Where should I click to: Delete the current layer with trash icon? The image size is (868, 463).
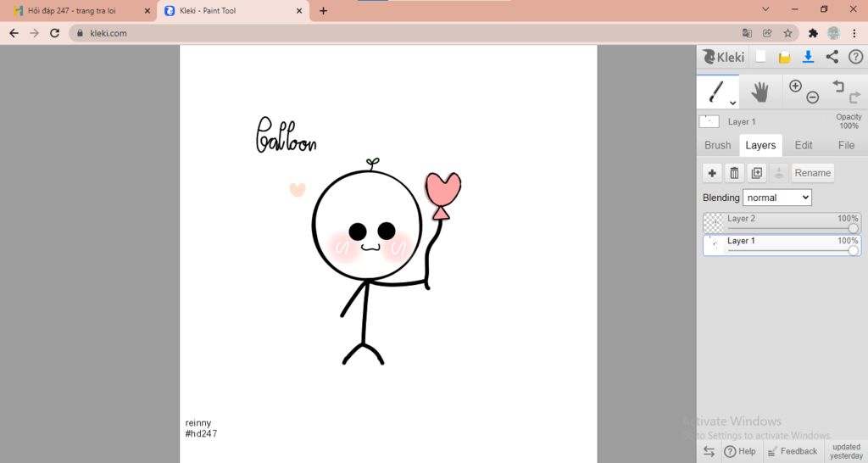(734, 173)
